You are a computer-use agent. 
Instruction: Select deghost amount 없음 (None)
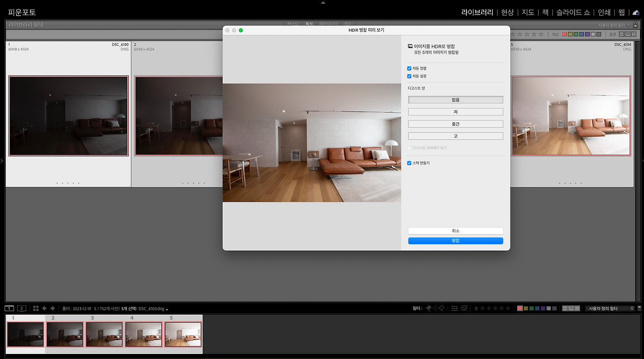click(455, 100)
